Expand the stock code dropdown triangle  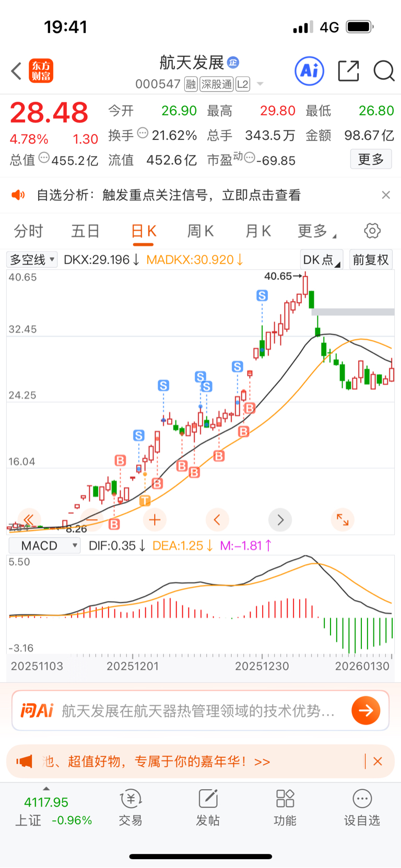click(x=260, y=84)
